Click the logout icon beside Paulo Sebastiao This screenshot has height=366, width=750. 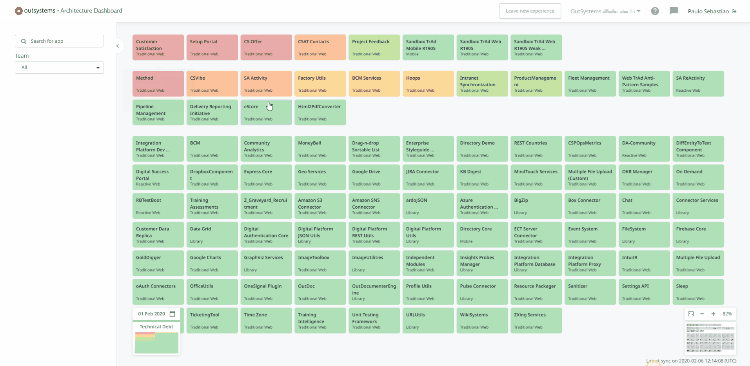(x=734, y=11)
